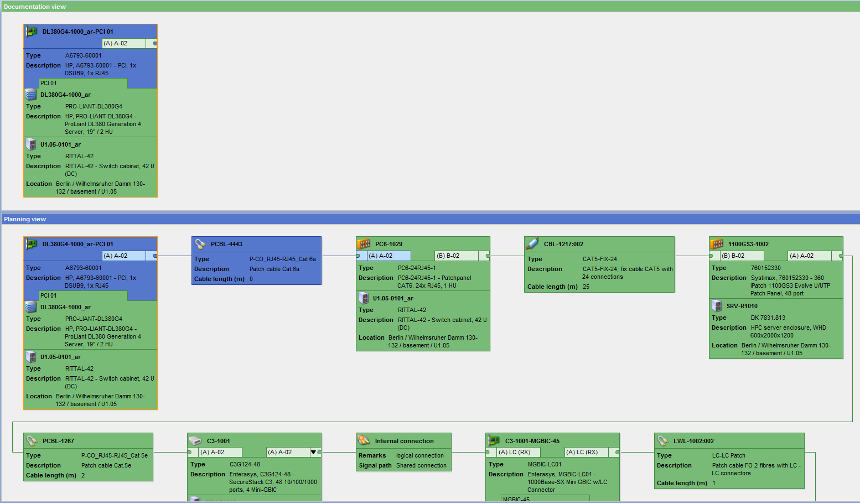Click the PC6-1029 patch panel icon
Image resolution: width=860 pixels, height=504 pixels.
click(364, 244)
